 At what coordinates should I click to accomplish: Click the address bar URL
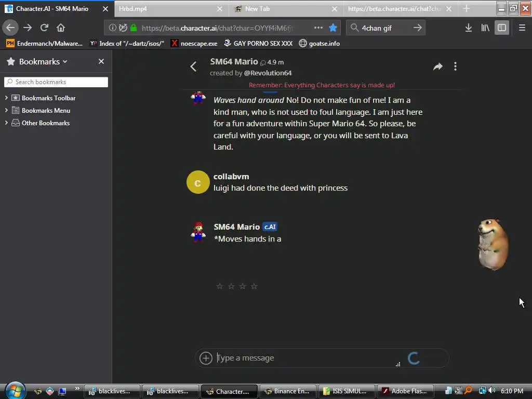217,28
